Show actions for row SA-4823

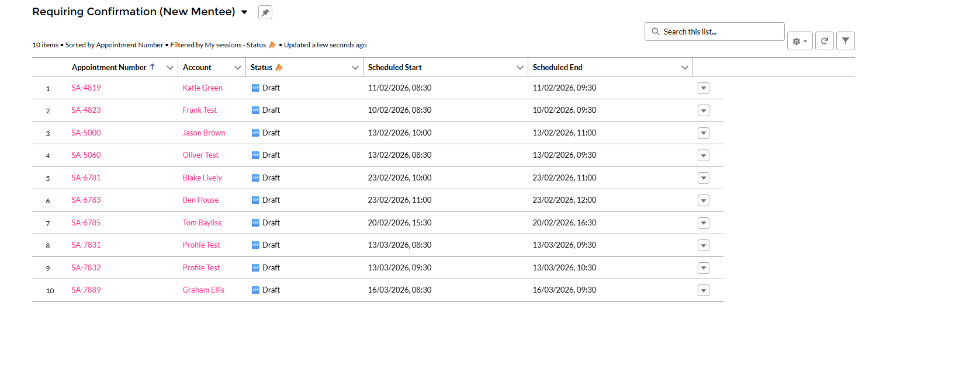click(704, 110)
